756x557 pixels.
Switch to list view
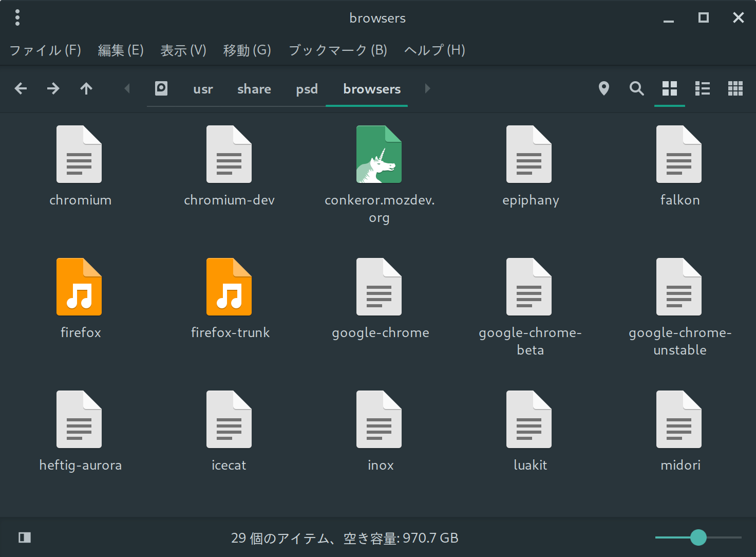point(703,88)
